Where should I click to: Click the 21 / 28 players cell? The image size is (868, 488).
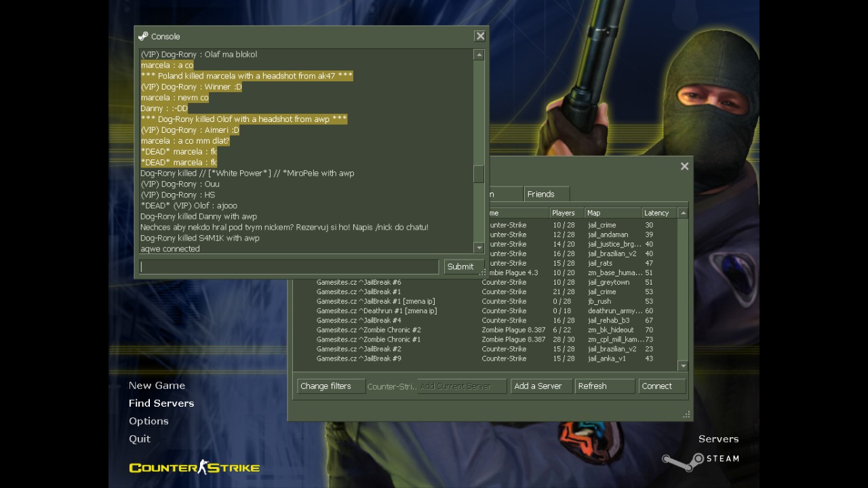pyautogui.click(x=564, y=292)
